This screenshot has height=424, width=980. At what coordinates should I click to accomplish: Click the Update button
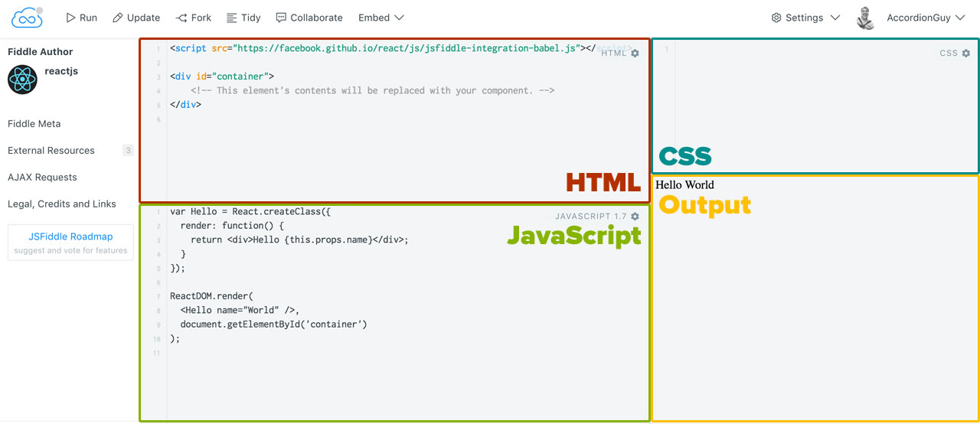136,18
